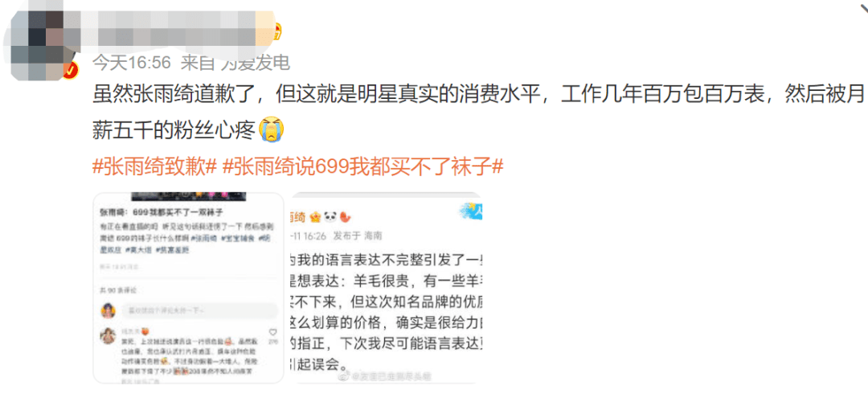Click the 为爱发电 source link
The height and width of the screenshot is (411, 868).
pos(256,64)
